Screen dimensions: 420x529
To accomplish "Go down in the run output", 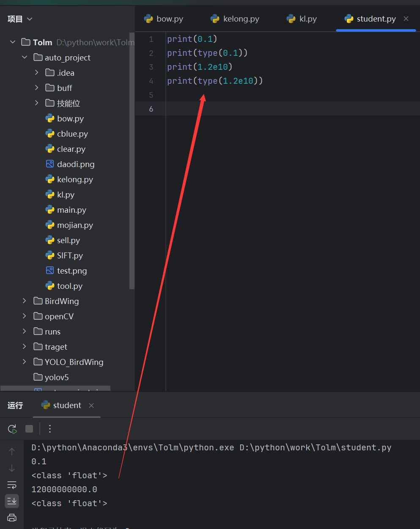I will click(x=12, y=468).
